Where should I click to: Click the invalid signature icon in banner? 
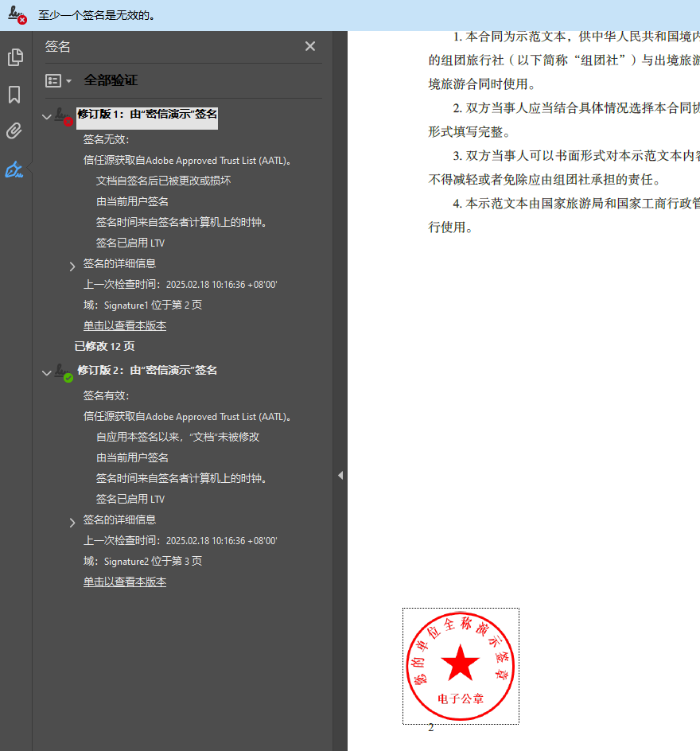[17, 15]
